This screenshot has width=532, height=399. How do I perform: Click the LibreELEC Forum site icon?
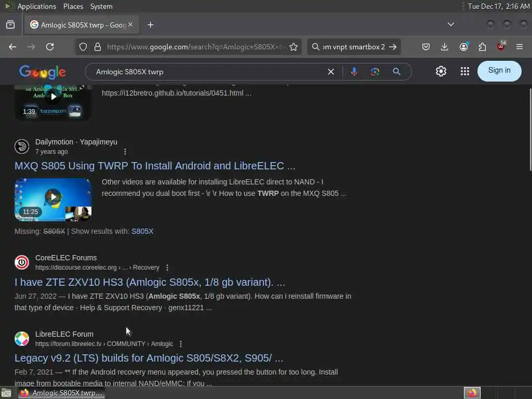(22, 339)
